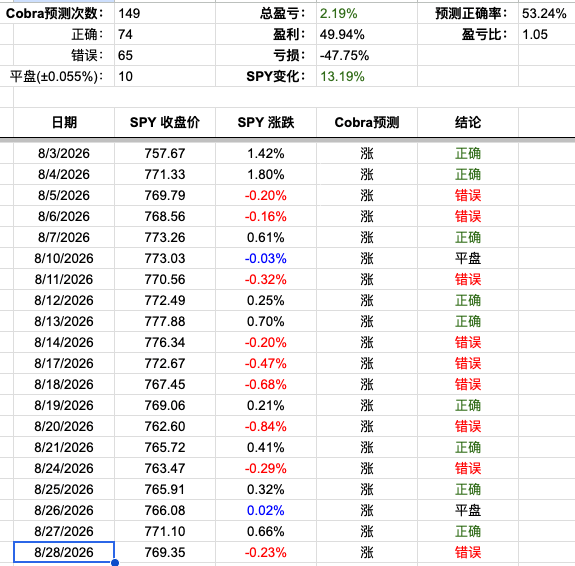Image resolution: width=575 pixels, height=566 pixels.
Task: Click 盈亏比 value 1.05
Action: (547, 34)
